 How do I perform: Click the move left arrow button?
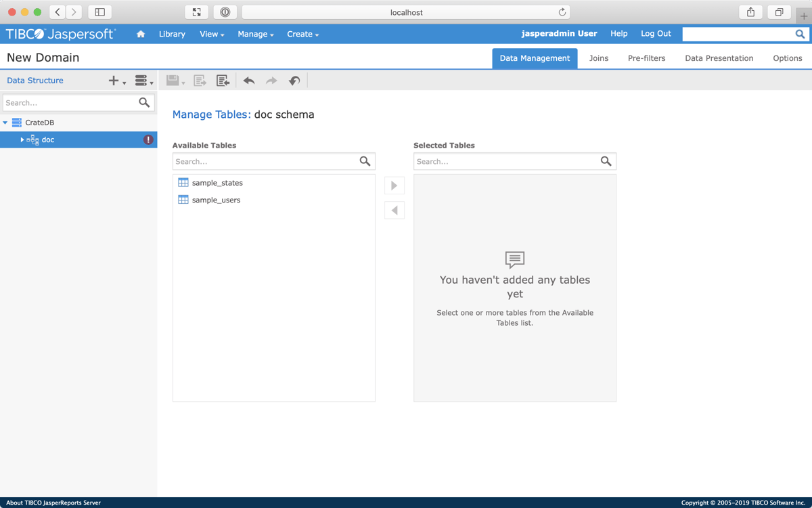coord(394,211)
